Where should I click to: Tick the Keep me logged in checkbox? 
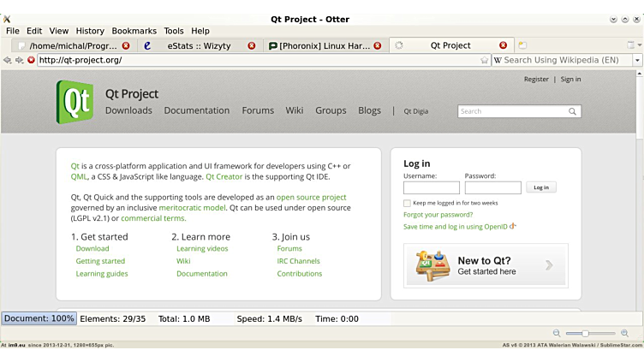tap(407, 203)
